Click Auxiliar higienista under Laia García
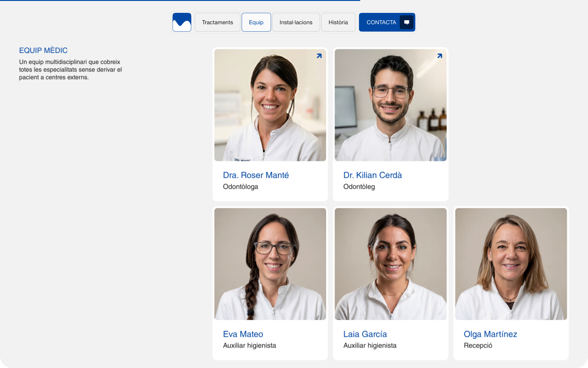Image resolution: width=588 pixels, height=368 pixels. [x=370, y=345]
